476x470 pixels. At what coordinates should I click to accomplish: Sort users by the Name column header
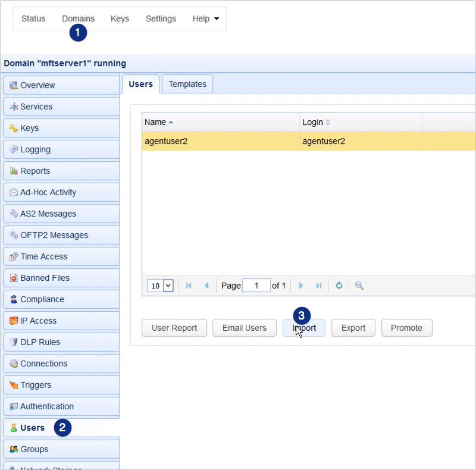(156, 122)
